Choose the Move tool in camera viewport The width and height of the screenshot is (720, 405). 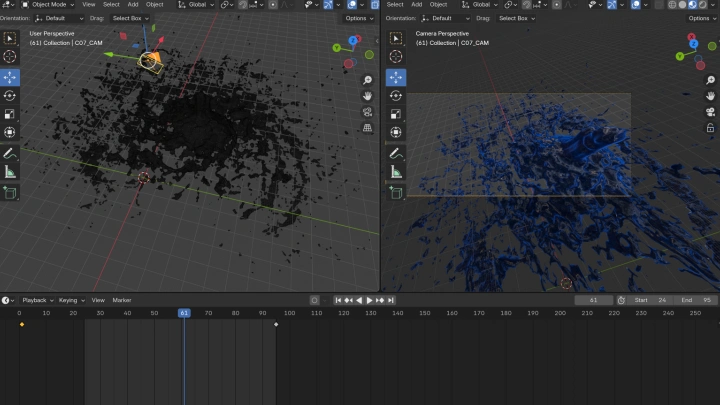pyautogui.click(x=396, y=77)
